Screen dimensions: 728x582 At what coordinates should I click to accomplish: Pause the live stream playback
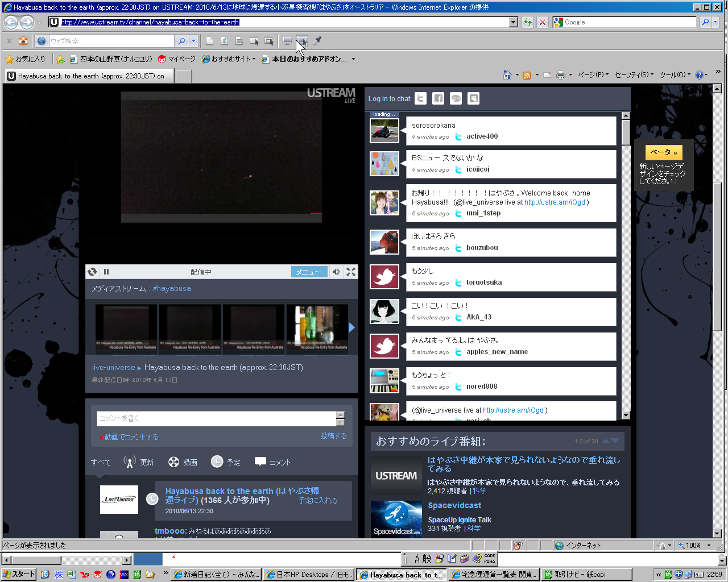(x=106, y=272)
